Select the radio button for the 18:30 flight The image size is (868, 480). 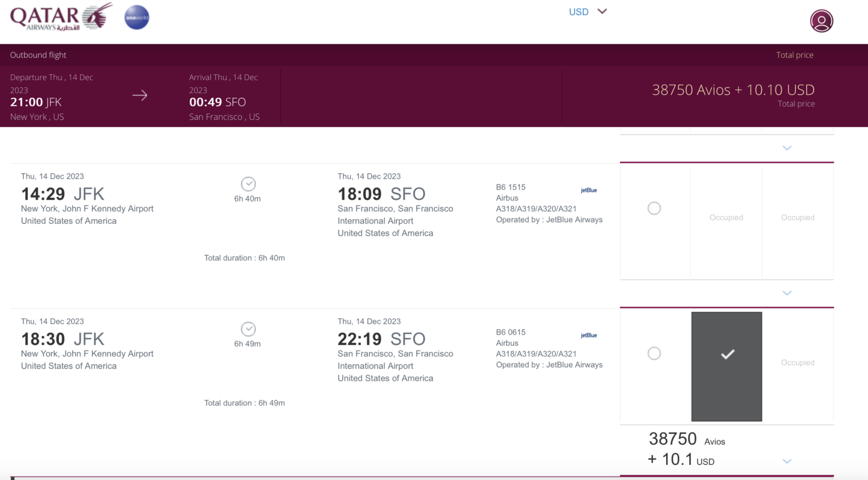(654, 353)
